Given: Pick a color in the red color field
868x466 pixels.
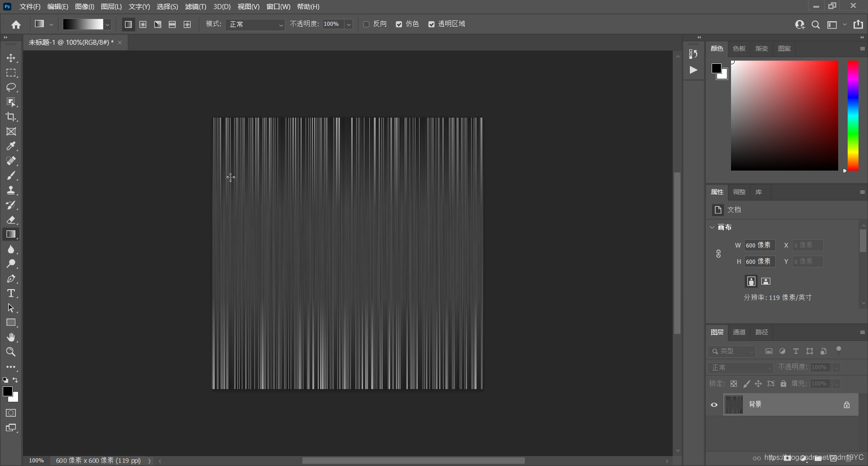Looking at the screenshot, I should click(x=784, y=115).
